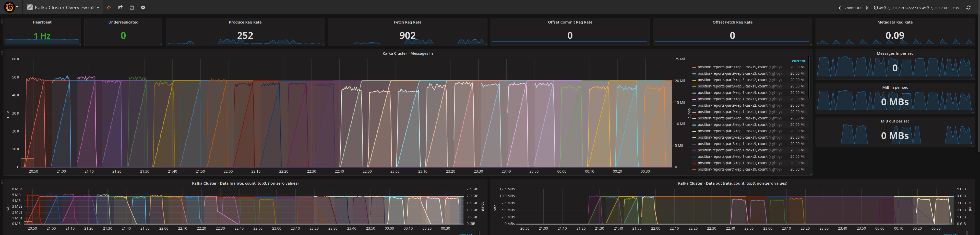
Task: Click the MiB in per sec title
Action: click(x=895, y=87)
